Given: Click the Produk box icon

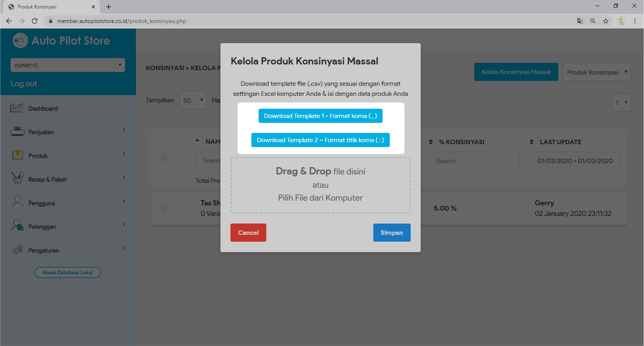Looking at the screenshot, I should click(17, 155).
